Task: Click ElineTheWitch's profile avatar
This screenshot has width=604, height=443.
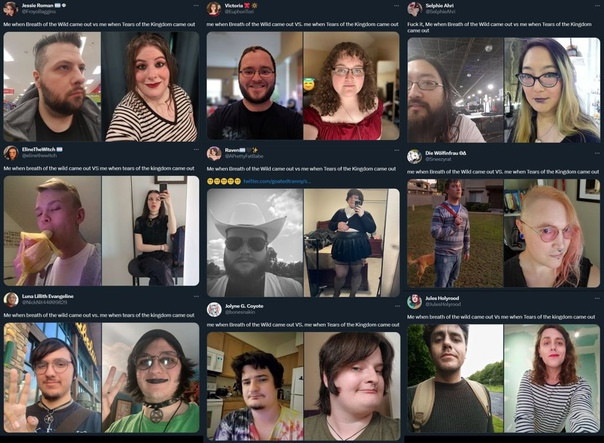Action: (x=11, y=153)
